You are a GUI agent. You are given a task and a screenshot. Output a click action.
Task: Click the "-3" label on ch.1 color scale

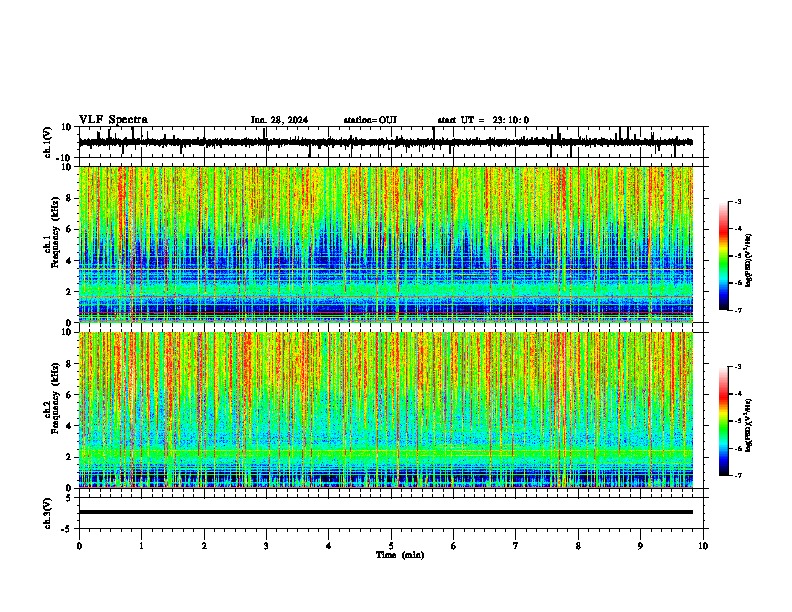[737, 201]
